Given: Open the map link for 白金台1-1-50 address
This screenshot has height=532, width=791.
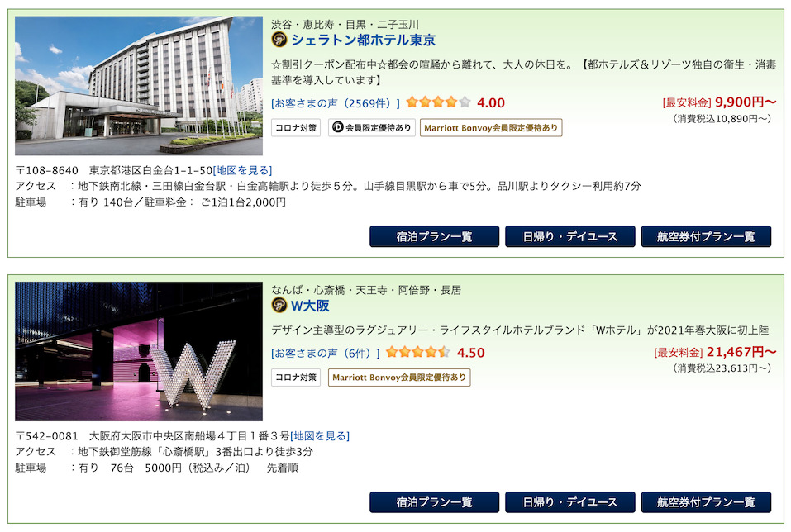Looking at the screenshot, I should pyautogui.click(x=243, y=170).
